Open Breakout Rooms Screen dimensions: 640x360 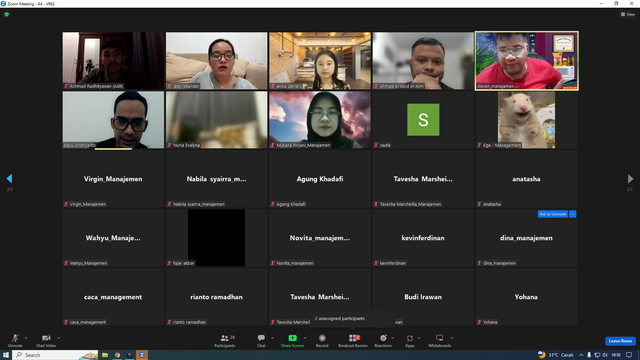353,340
